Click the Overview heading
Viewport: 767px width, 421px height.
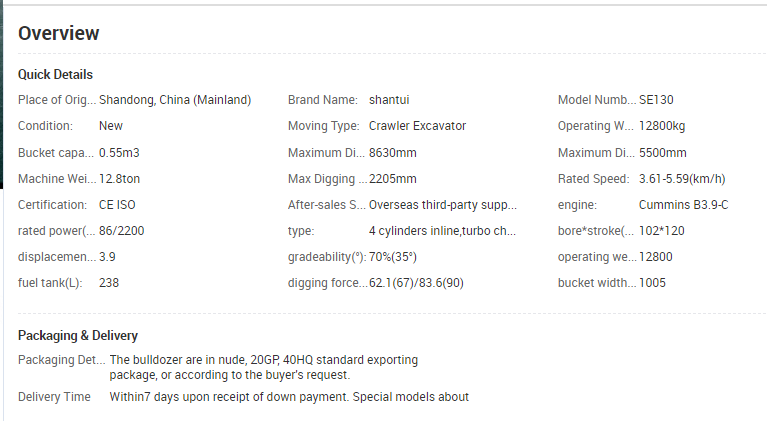click(x=58, y=33)
